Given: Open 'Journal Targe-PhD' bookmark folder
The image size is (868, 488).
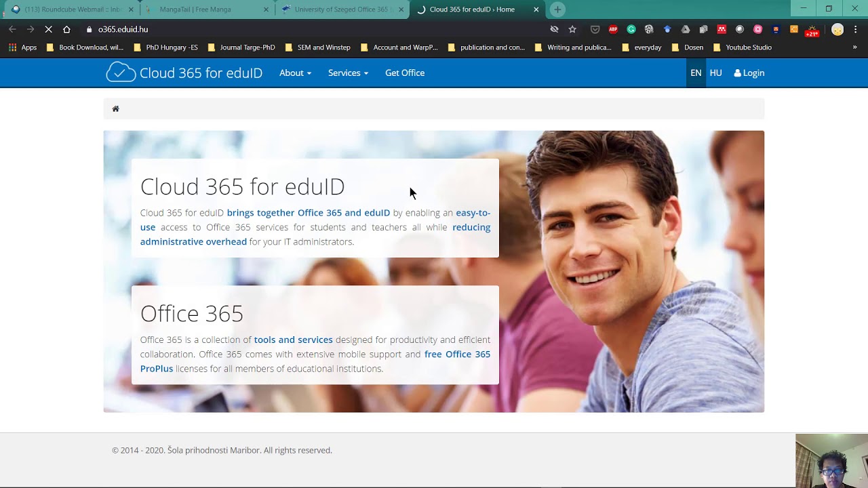Looking at the screenshot, I should coord(241,47).
